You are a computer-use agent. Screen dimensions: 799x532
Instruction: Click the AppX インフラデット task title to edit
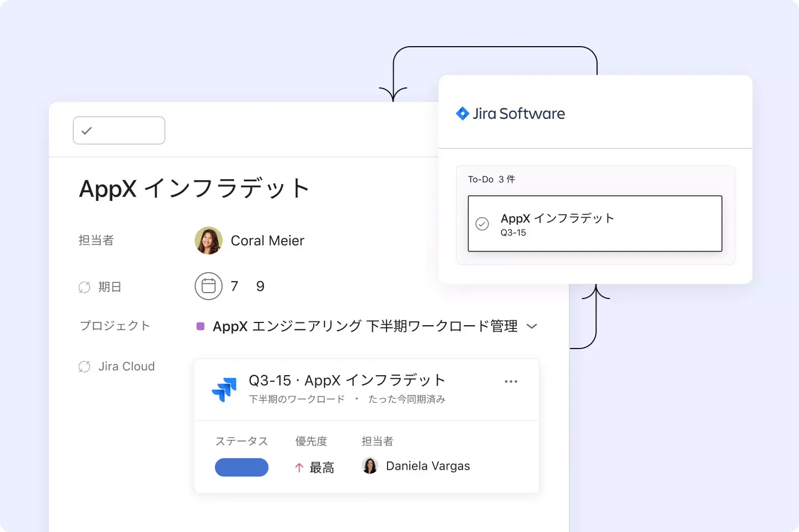click(x=194, y=188)
